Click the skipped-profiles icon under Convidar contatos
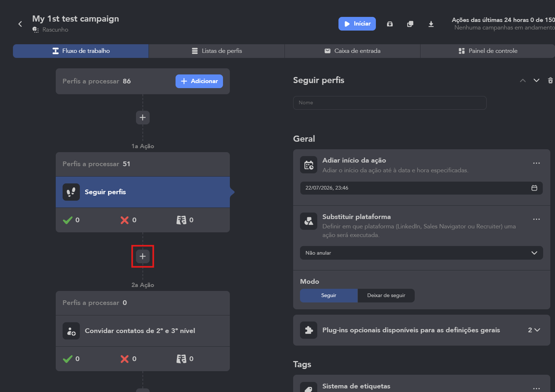 pyautogui.click(x=181, y=359)
